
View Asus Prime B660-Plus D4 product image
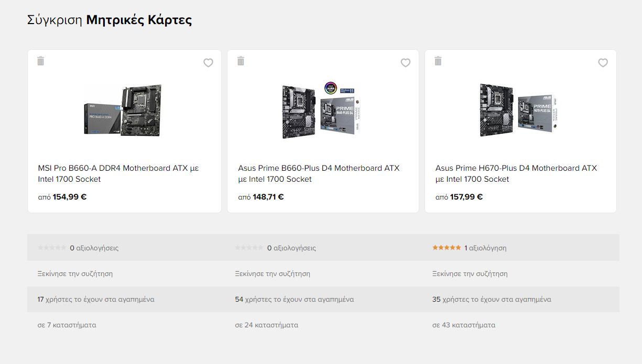tap(322, 109)
